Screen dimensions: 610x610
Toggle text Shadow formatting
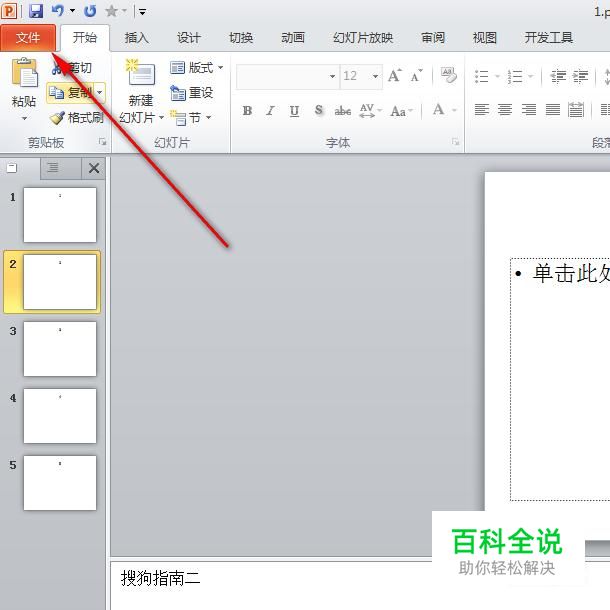point(319,111)
